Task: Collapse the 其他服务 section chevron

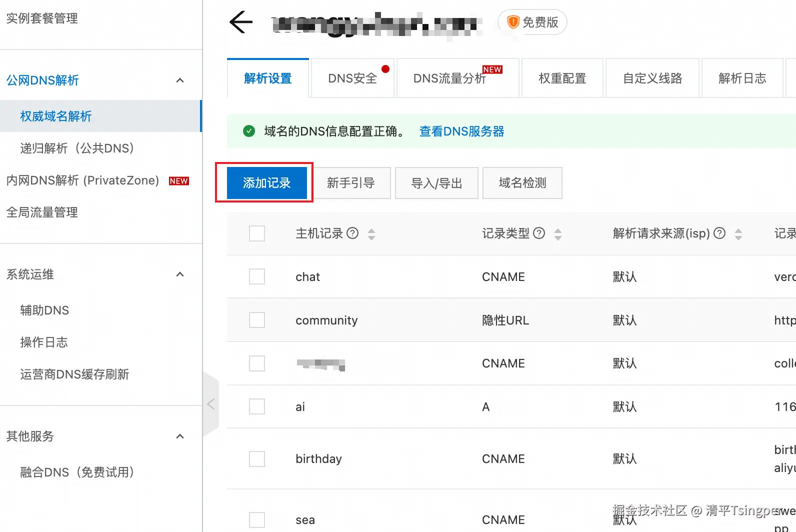Action: click(x=180, y=436)
